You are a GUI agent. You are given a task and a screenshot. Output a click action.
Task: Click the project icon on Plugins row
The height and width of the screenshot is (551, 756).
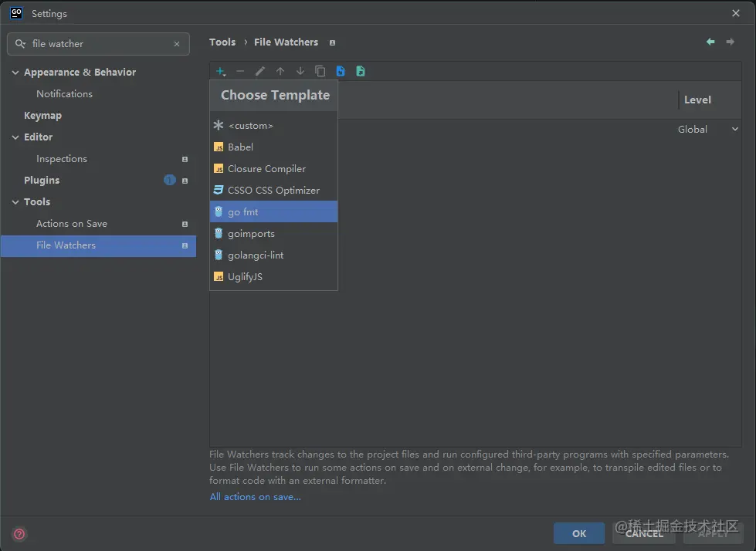point(185,181)
